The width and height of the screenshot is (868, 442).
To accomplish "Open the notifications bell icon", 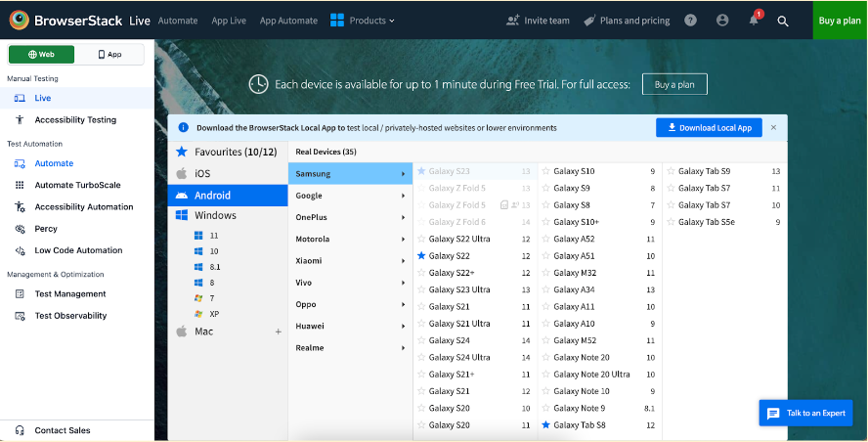I will pos(754,21).
